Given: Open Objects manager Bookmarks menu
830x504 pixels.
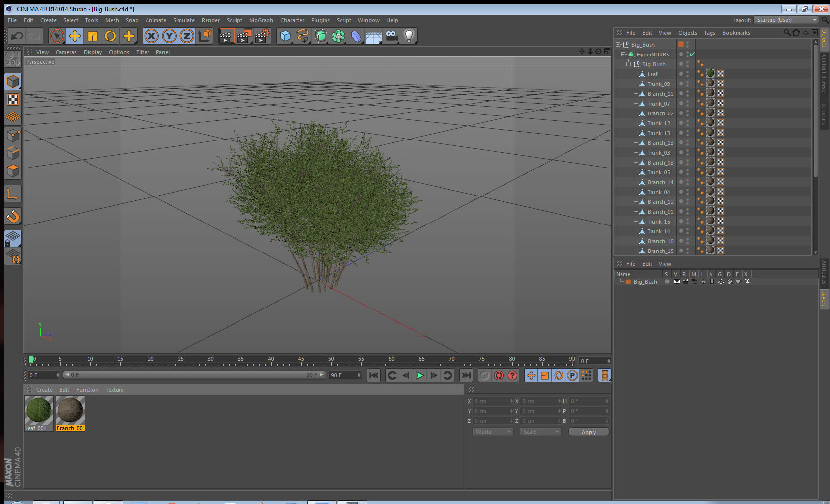Looking at the screenshot, I should click(736, 33).
